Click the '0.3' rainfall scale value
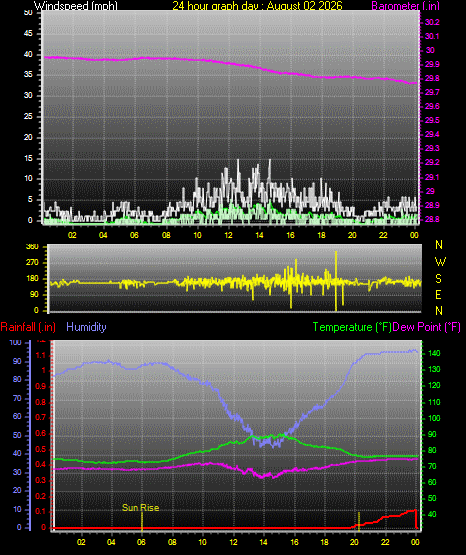This screenshot has width=466, height=555. (41, 480)
